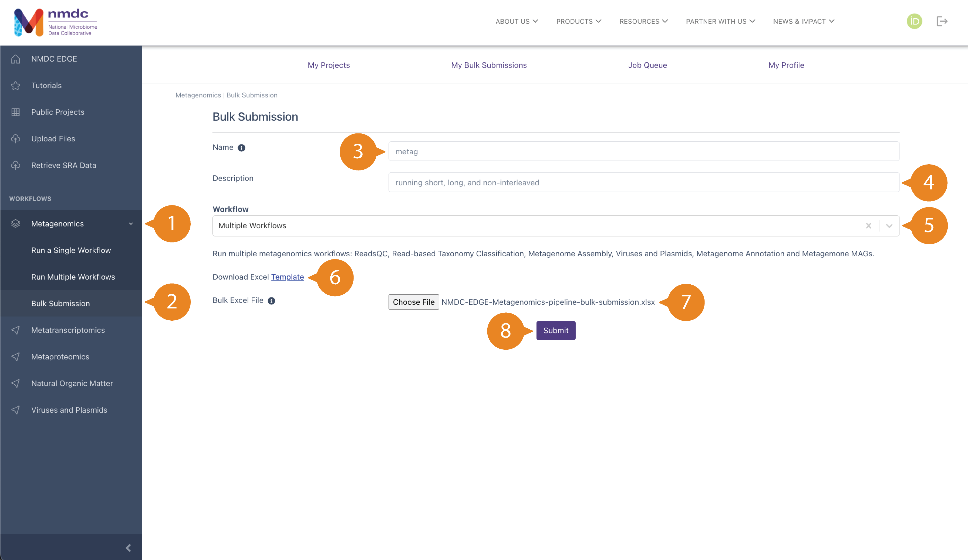Click the paper-plane icon beside Natural Organic Matter

click(15, 383)
